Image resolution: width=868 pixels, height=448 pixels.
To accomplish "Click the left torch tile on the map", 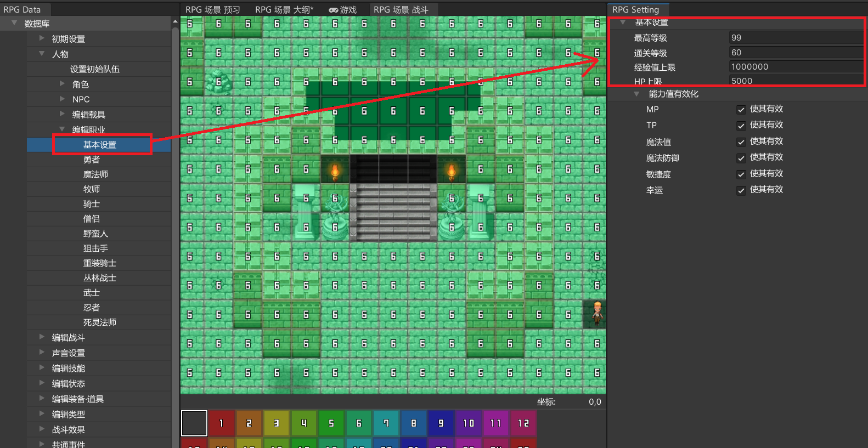I will click(335, 171).
